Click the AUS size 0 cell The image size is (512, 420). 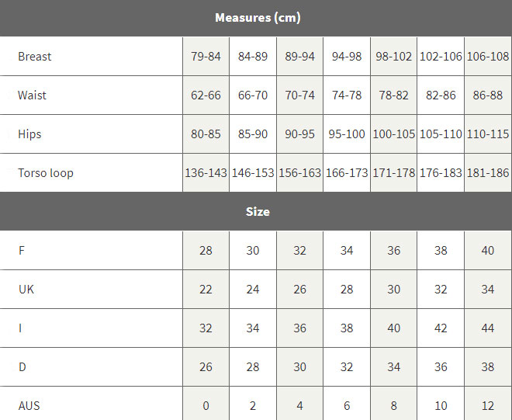[206, 405]
